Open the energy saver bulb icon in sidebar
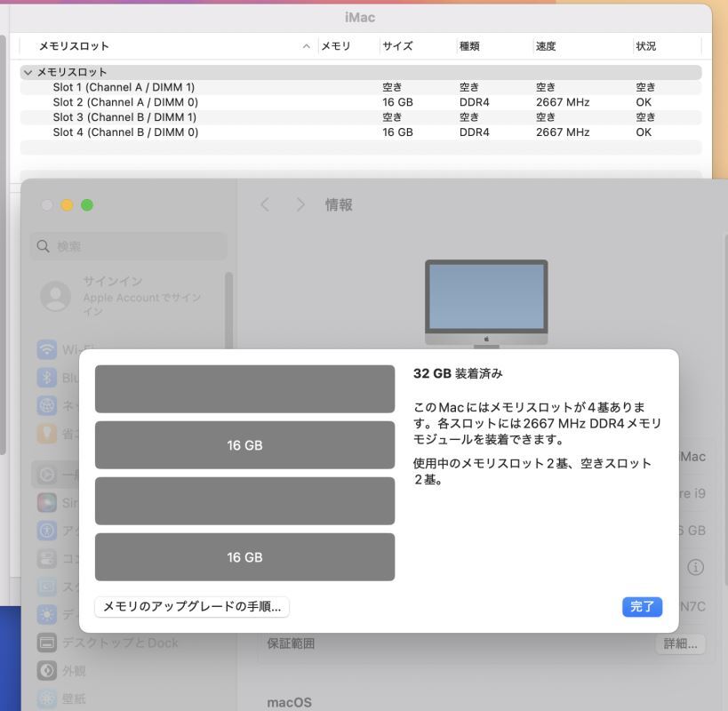 47,434
